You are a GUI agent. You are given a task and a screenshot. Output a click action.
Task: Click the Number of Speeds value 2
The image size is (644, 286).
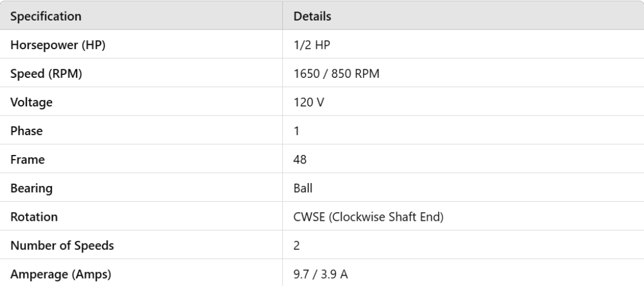[x=297, y=245]
